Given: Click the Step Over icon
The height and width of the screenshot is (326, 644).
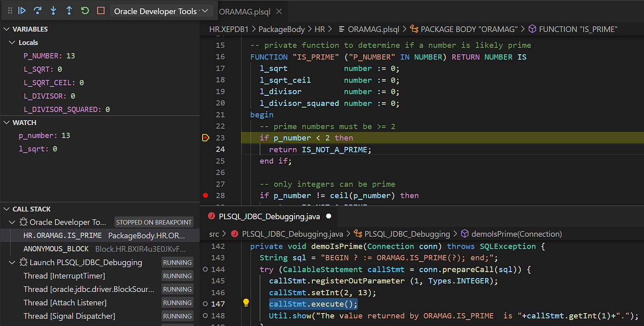Looking at the screenshot, I should tap(37, 11).
